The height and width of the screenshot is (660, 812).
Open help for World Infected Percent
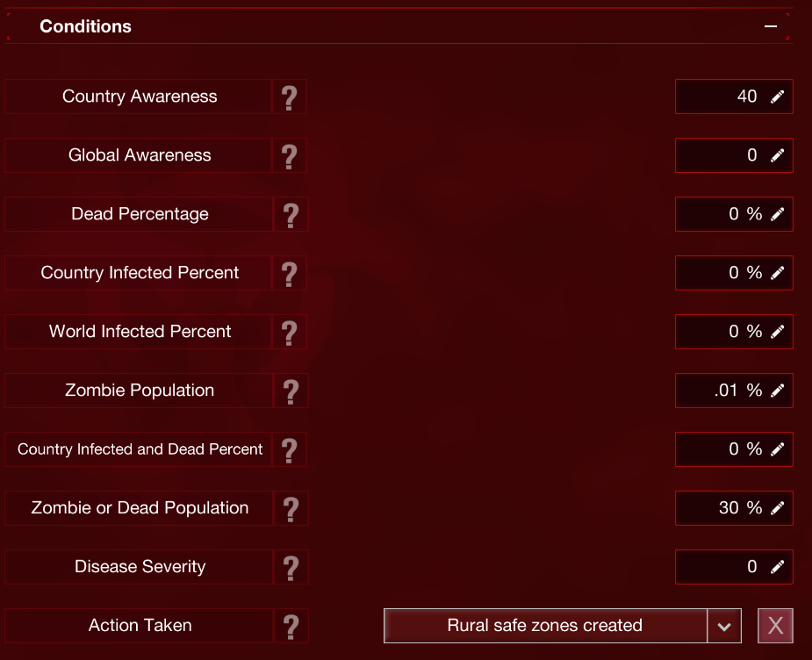tap(290, 332)
